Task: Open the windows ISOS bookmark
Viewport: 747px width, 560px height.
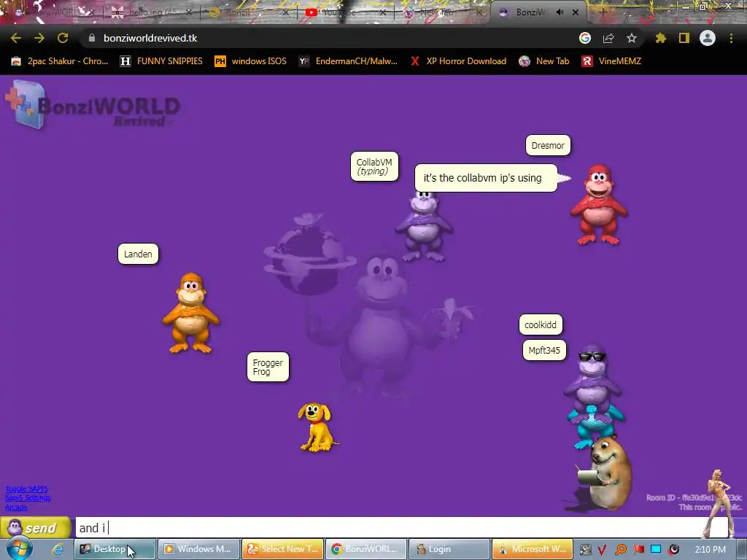Action: [x=251, y=61]
